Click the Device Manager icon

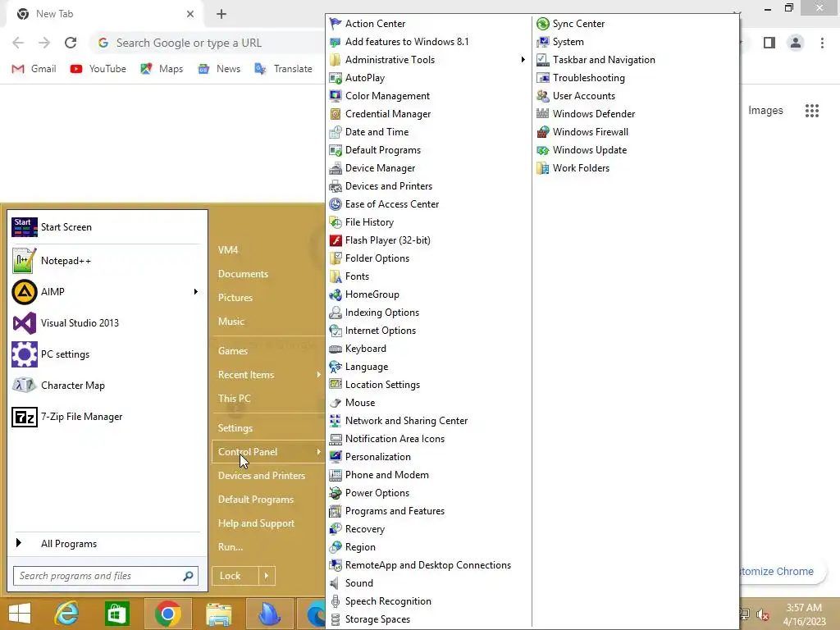point(336,168)
